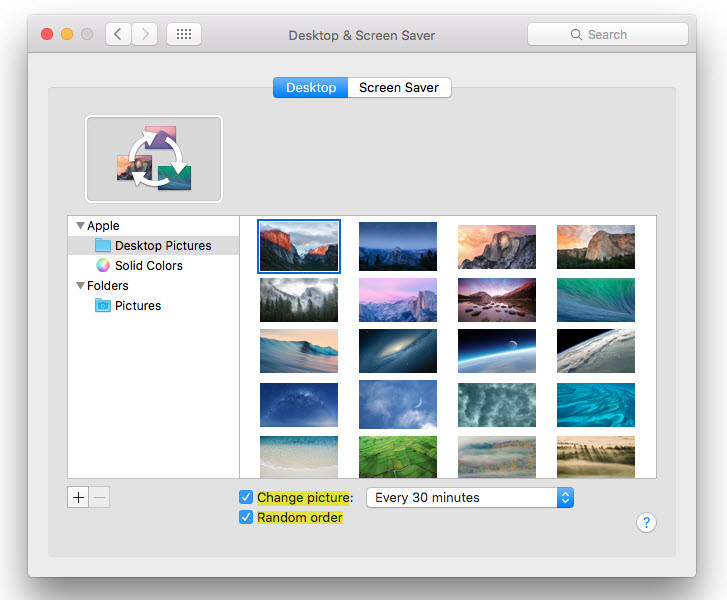Select the El Capitan sunset wallpaper thumbnail
The image size is (727, 600).
pyautogui.click(x=299, y=246)
